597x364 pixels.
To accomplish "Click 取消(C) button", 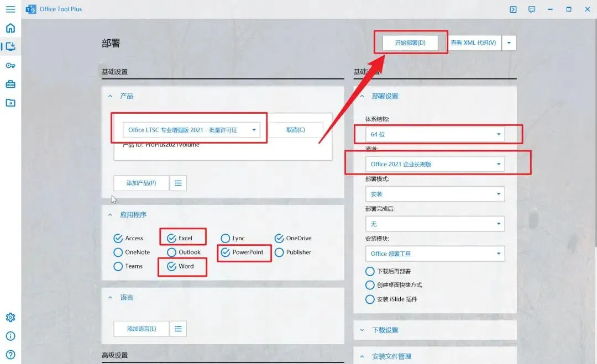I will click(x=295, y=130).
